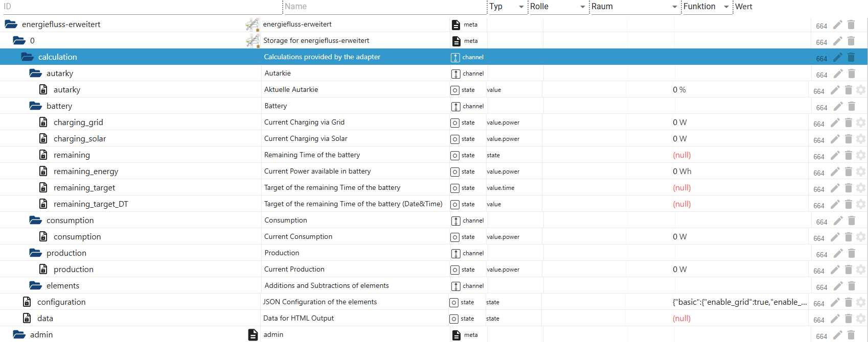Click trash icon on the admin row
The height and width of the screenshot is (342, 868).
point(851,335)
